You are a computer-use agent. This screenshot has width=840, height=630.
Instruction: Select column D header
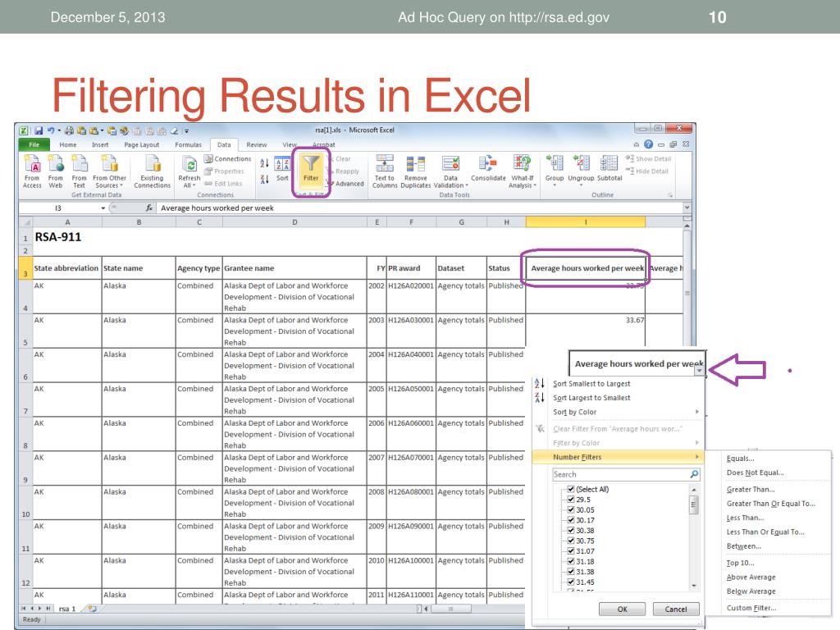(x=294, y=221)
